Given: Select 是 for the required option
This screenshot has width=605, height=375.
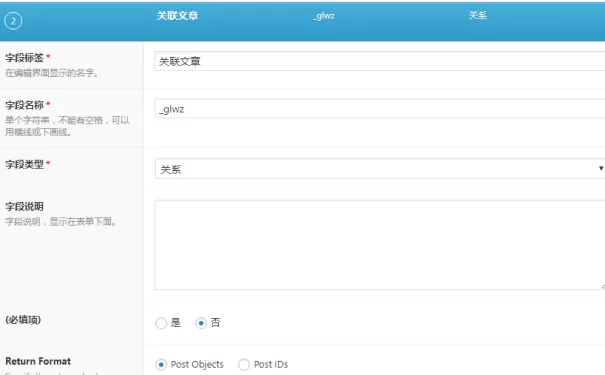Looking at the screenshot, I should coord(161,323).
